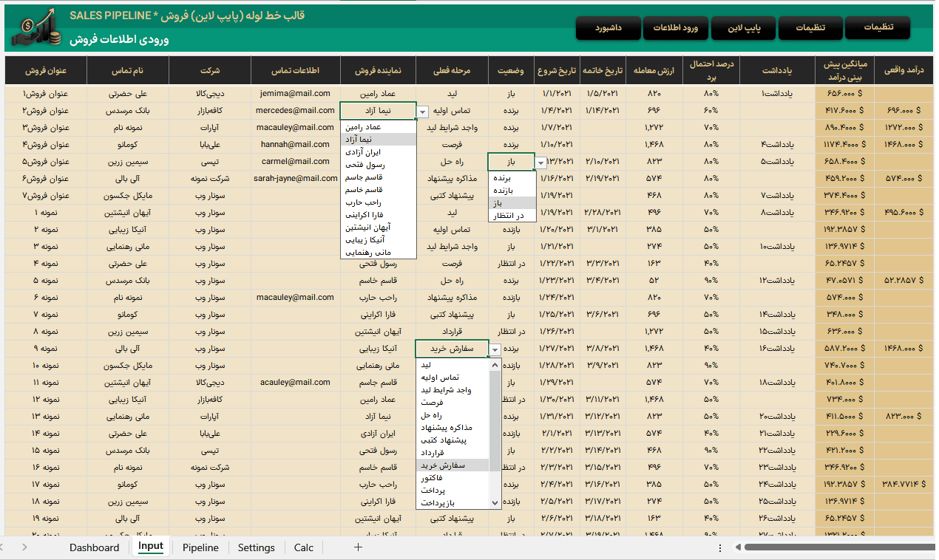Add a new sheet with plus icon

point(359,547)
